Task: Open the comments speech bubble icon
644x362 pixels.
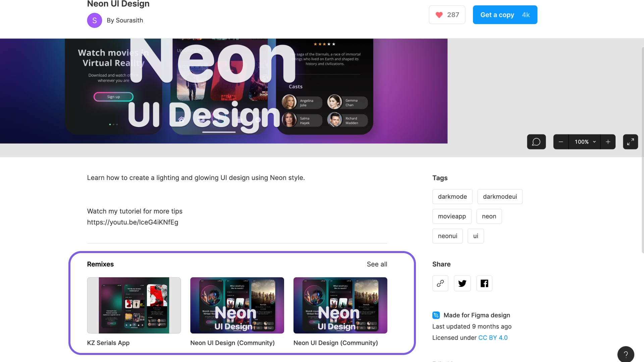Action: coord(536,141)
